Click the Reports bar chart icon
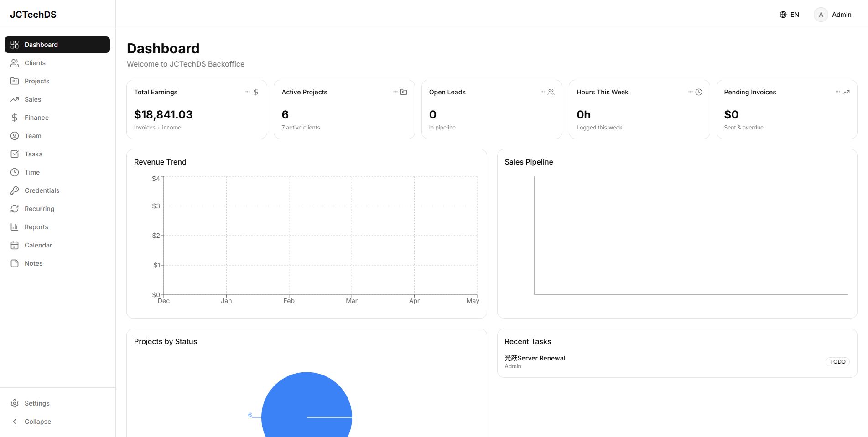 click(x=15, y=227)
